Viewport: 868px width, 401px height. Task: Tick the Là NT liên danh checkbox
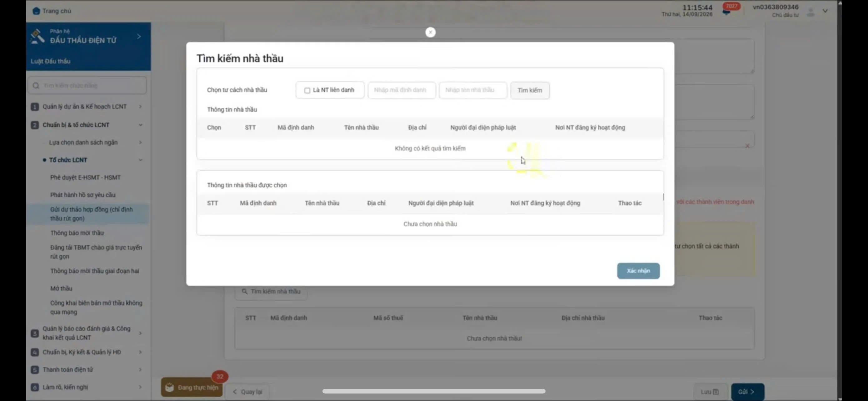307,90
